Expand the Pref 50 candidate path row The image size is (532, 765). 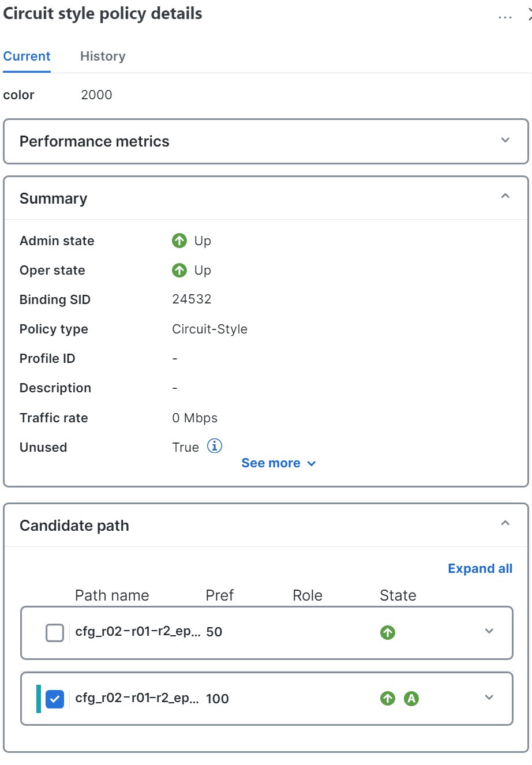pyautogui.click(x=489, y=631)
